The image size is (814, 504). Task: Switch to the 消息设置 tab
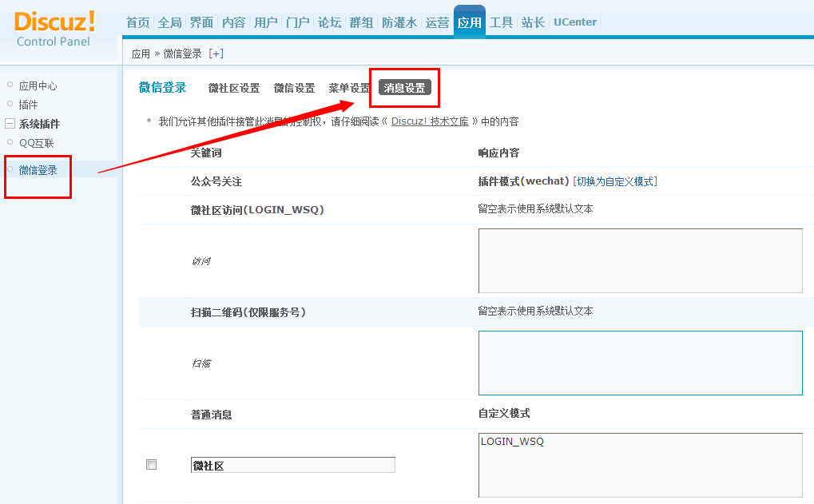(x=405, y=88)
